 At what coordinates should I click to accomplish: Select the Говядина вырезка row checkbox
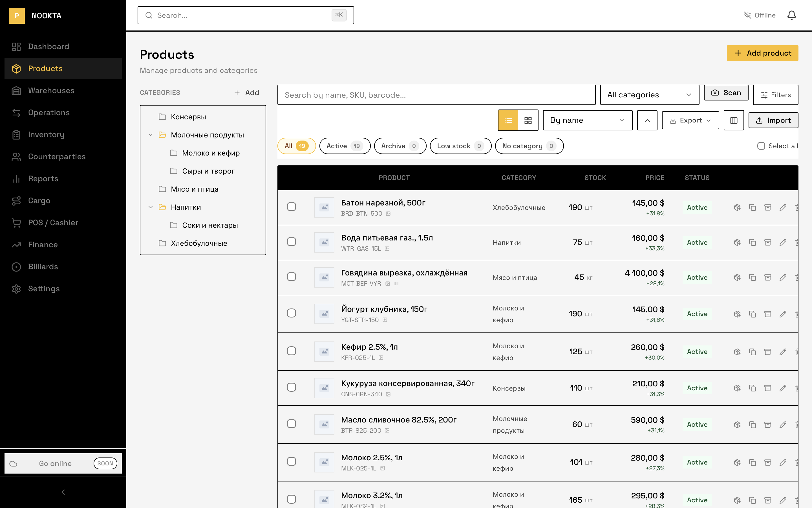pos(292,277)
